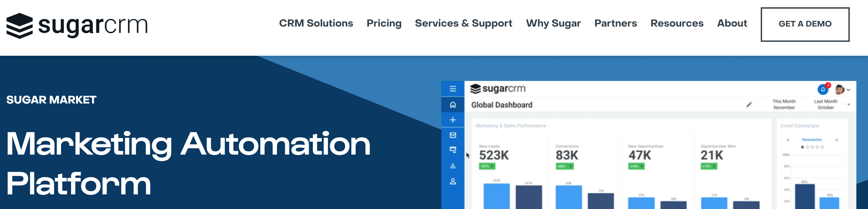
Task: Open the Services & Support menu
Action: click(464, 23)
